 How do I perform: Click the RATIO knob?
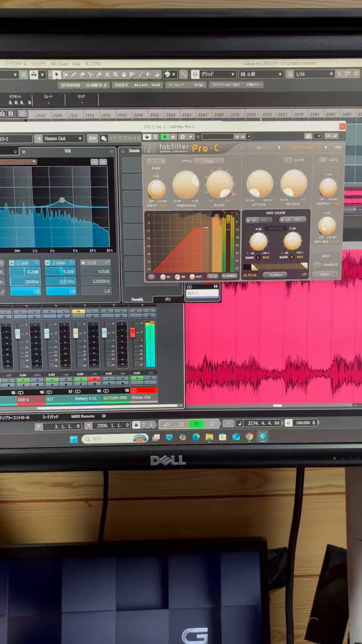tap(220, 185)
